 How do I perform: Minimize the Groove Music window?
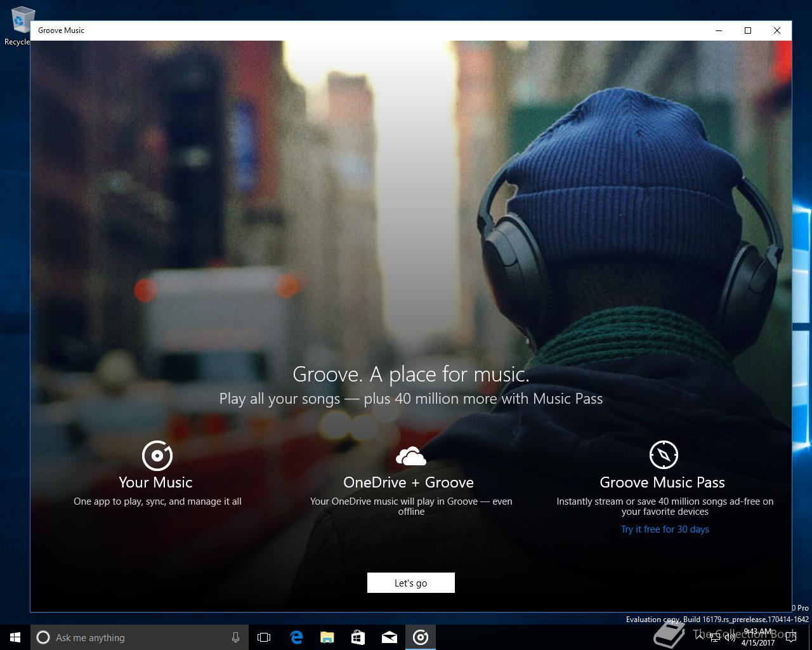(x=719, y=30)
